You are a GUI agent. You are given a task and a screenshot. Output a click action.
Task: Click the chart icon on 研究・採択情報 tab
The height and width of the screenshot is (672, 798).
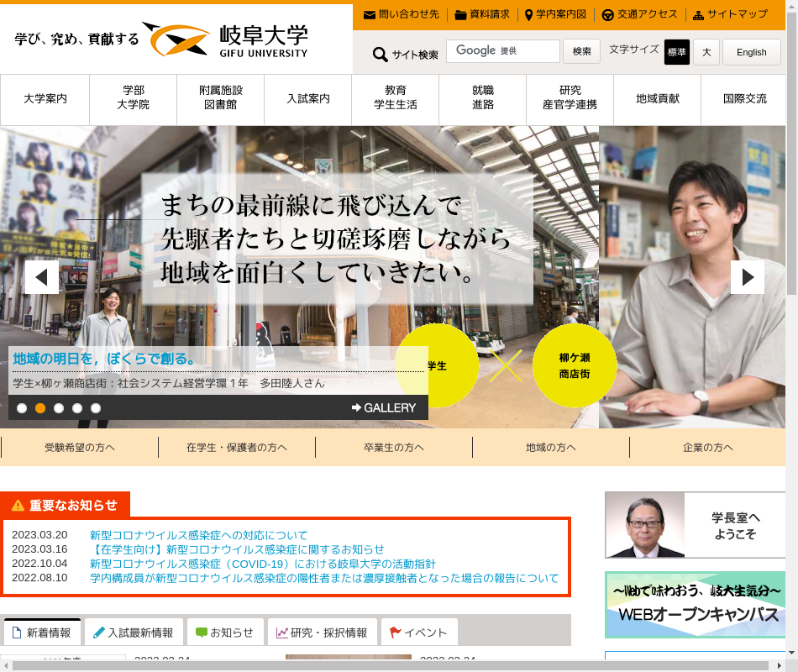[x=282, y=633]
